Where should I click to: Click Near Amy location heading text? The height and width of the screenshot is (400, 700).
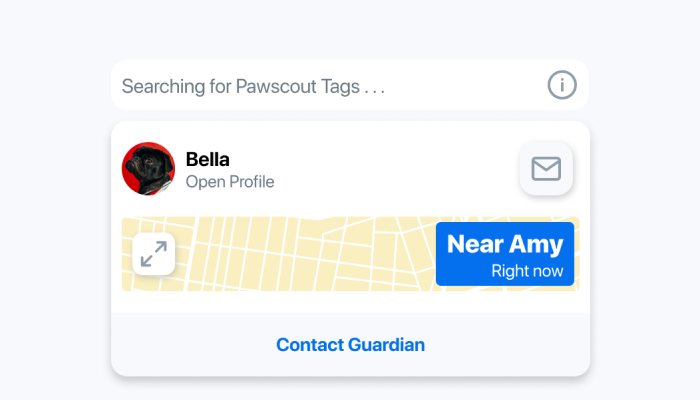[505, 244]
